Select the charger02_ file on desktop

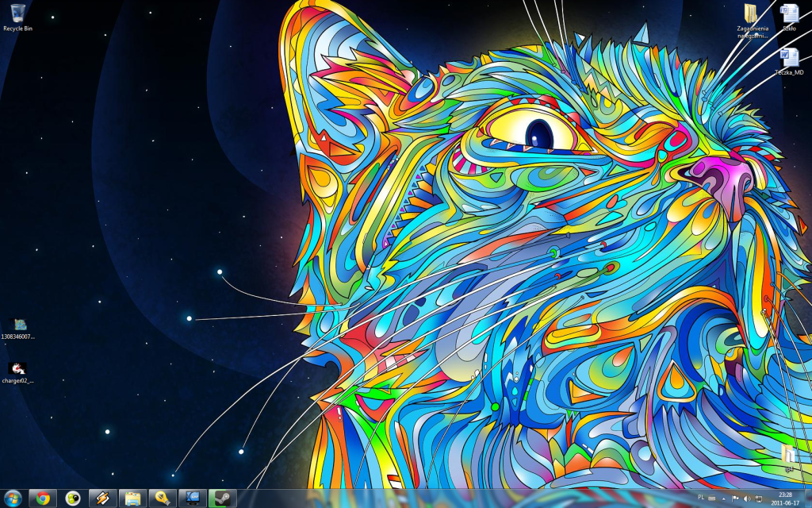18,373
